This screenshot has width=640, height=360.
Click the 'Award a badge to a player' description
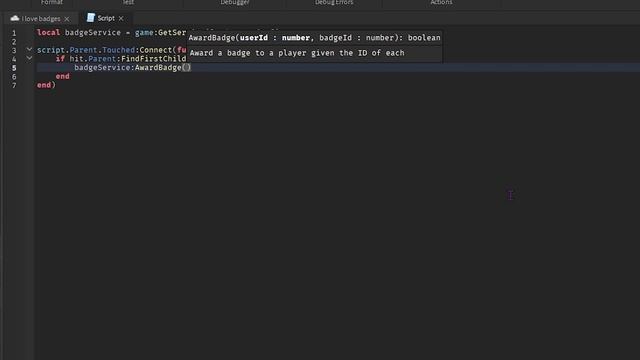pyautogui.click(x=297, y=53)
